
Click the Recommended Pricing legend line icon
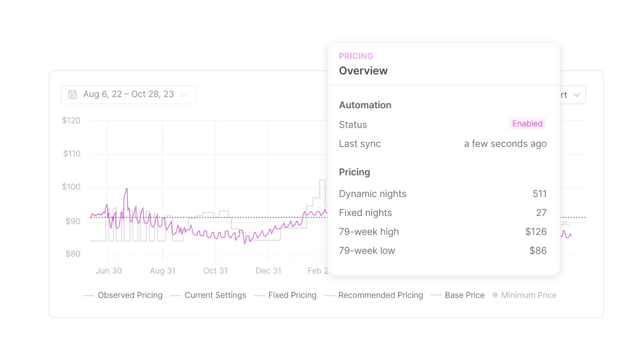pos(330,296)
